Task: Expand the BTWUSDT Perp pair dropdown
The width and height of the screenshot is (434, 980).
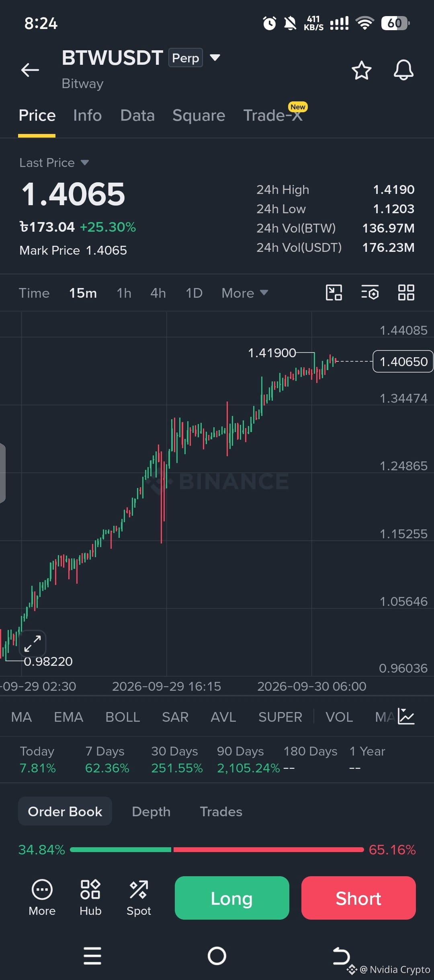Action: click(x=215, y=58)
